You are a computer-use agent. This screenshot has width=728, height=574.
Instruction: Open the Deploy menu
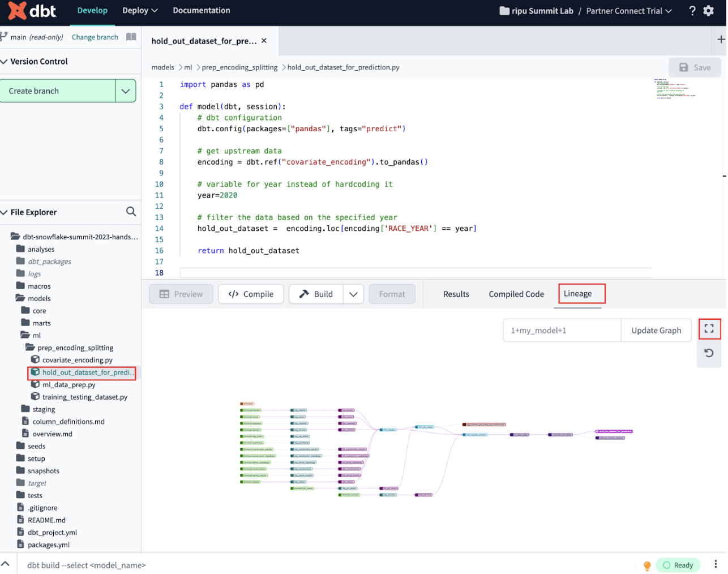pos(139,11)
